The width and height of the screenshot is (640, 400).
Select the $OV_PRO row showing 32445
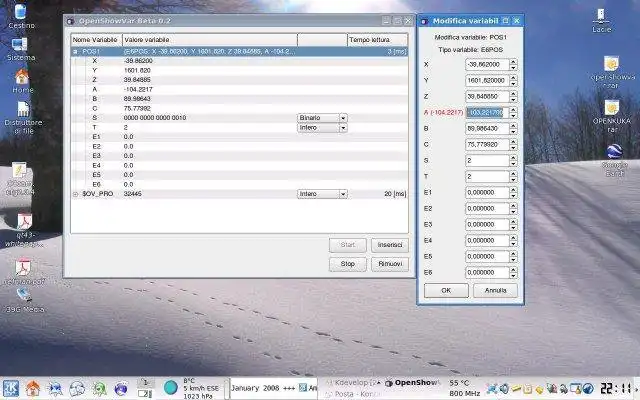point(239,194)
